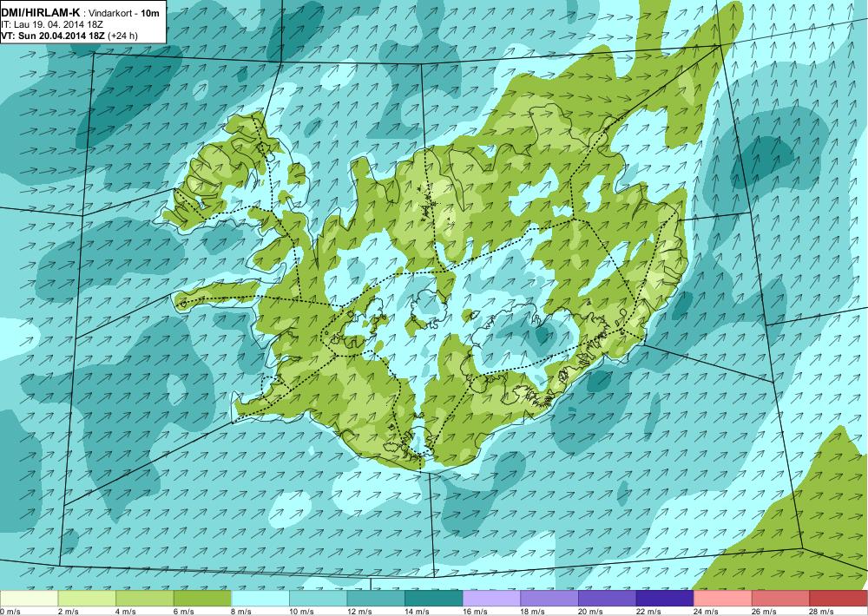Click the '0 m/s' legend label
This screenshot has width=868, height=616.
[10, 611]
